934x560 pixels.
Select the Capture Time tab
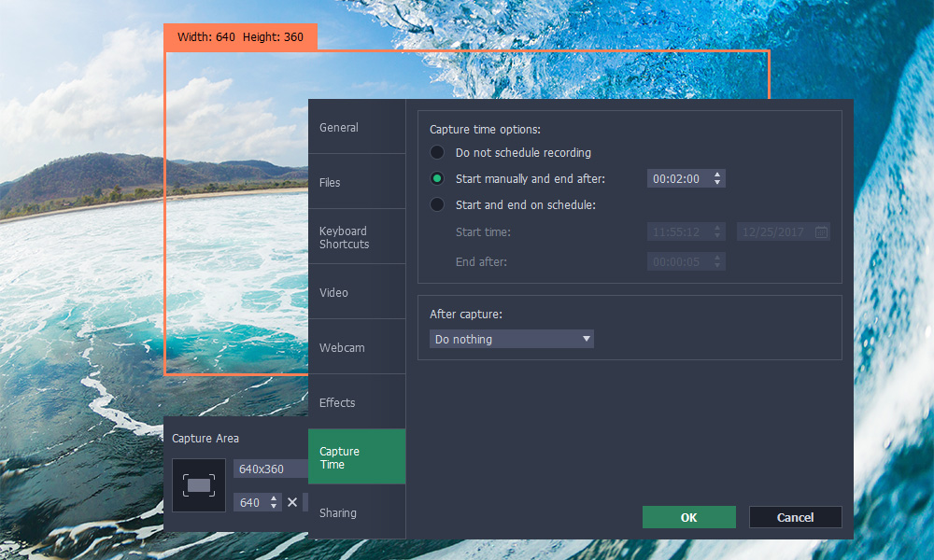pos(357,456)
